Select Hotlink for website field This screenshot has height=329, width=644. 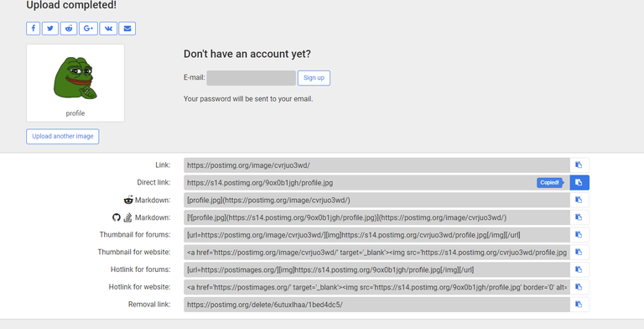point(377,287)
